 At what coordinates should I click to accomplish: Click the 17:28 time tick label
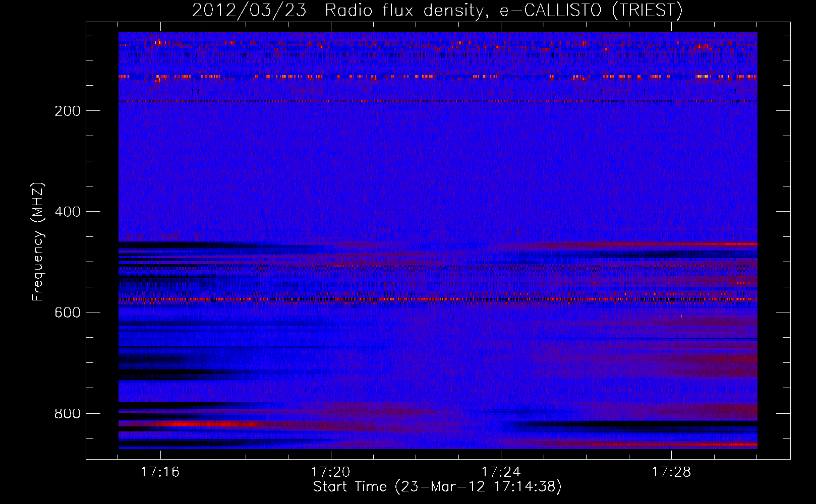pyautogui.click(x=671, y=472)
